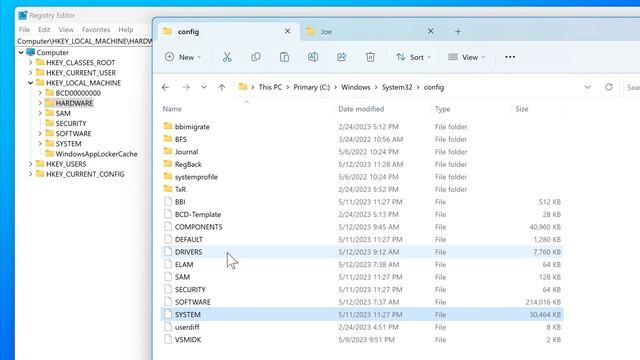This screenshot has width=640, height=360.
Task: Click the Share icon in Explorer toolbar
Action: (x=342, y=57)
